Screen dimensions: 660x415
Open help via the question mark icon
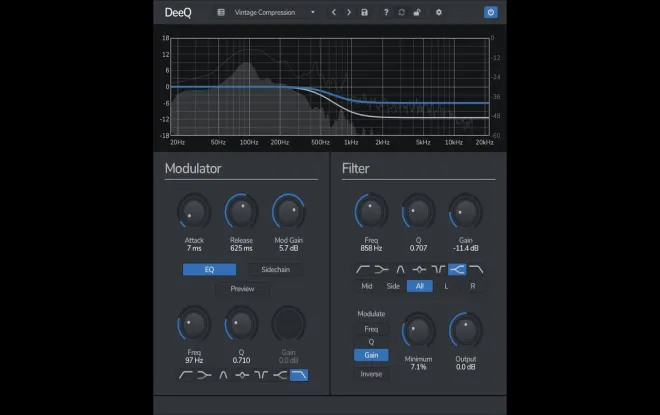pyautogui.click(x=386, y=12)
